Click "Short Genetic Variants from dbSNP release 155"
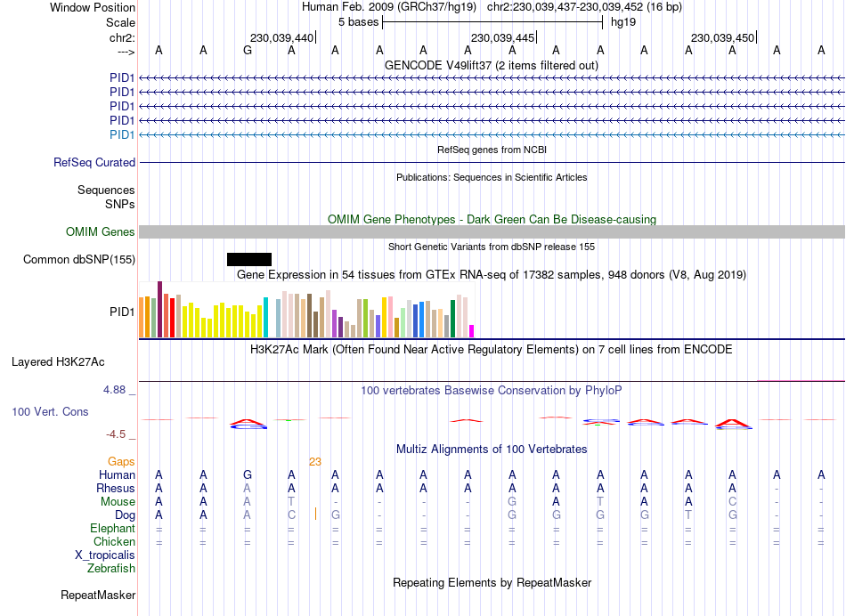Image resolution: width=846 pixels, height=616 pixels. pyautogui.click(x=492, y=247)
